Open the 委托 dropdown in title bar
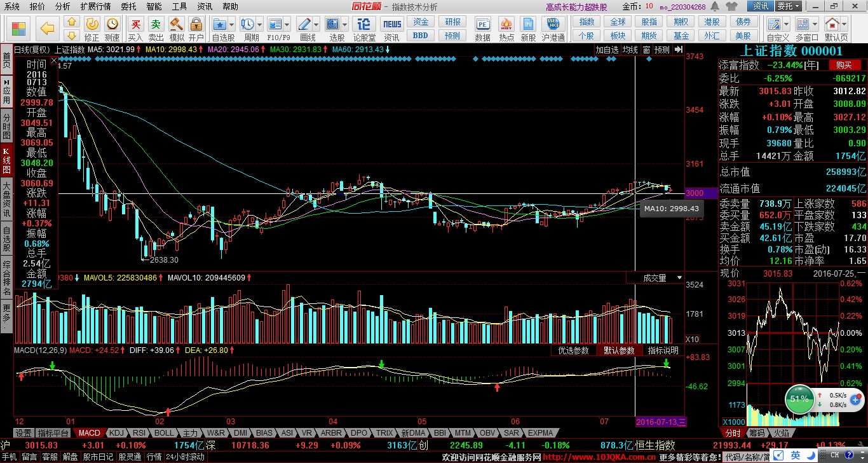This screenshot has height=463, width=868. click(x=789, y=6)
